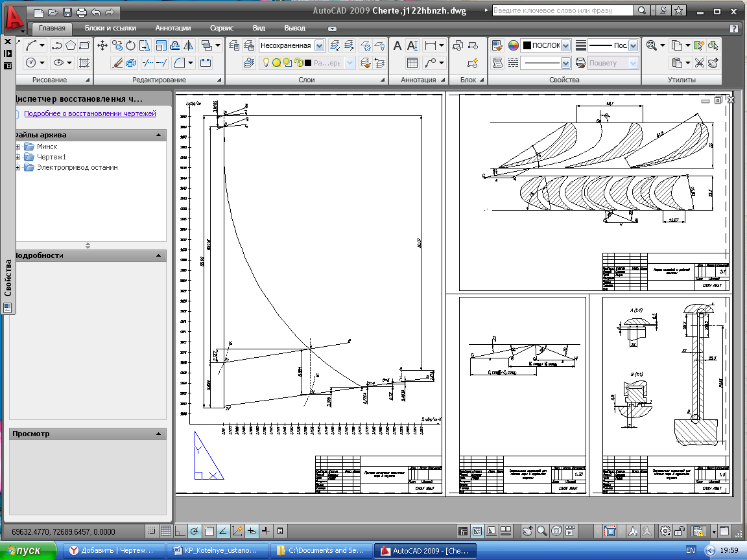The image size is (747, 560).
Task: Click the Quick Select icon
Action: point(700,46)
